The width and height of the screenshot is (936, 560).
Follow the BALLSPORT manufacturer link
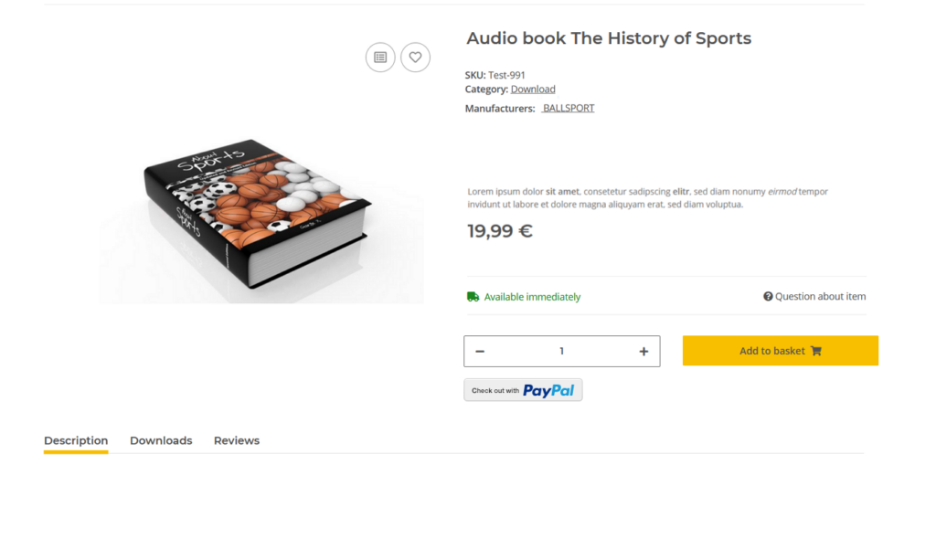568,108
